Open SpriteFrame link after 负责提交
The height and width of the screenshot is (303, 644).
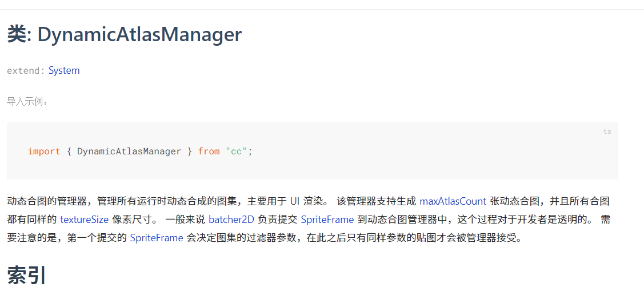[x=327, y=220]
